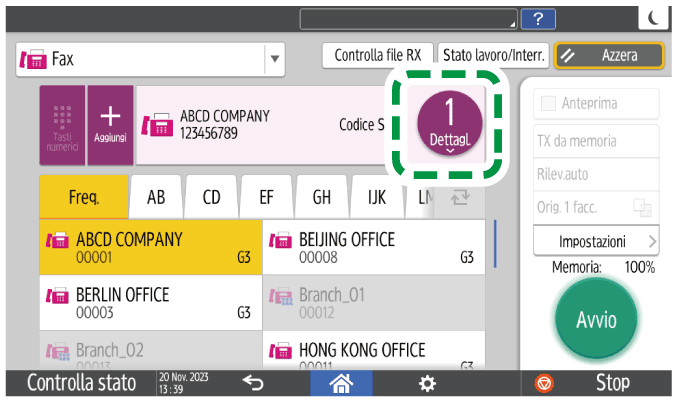Tap the moon energy saver icon
Image resolution: width=675 pixels, height=400 pixels.
pos(653,18)
